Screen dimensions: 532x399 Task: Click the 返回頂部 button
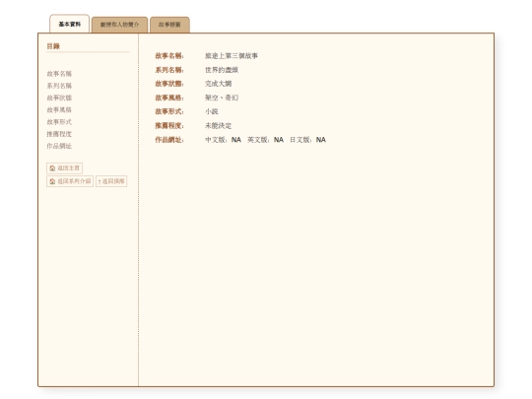111,181
